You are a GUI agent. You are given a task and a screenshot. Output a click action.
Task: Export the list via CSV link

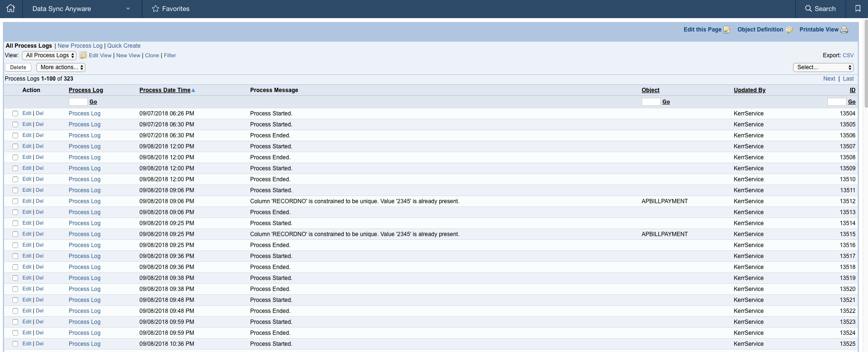[x=848, y=55]
